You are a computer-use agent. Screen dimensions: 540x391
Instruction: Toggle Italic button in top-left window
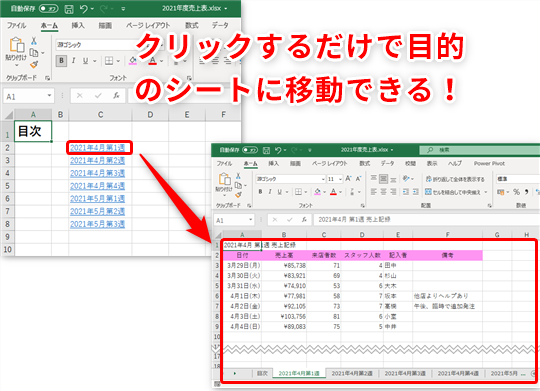coord(73,61)
